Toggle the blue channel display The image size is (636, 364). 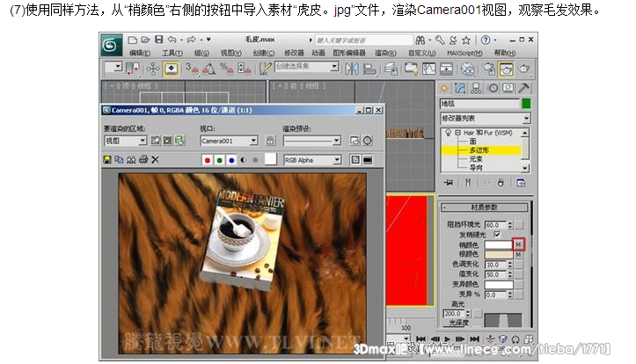231,160
